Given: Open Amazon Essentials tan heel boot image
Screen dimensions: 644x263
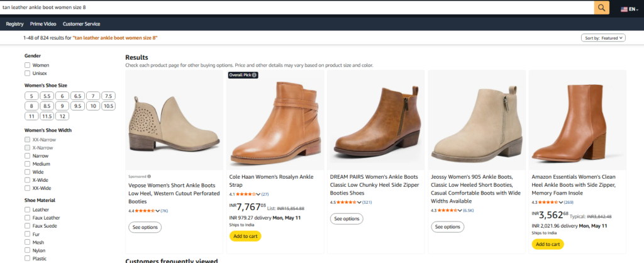Looking at the screenshot, I should 577,120.
